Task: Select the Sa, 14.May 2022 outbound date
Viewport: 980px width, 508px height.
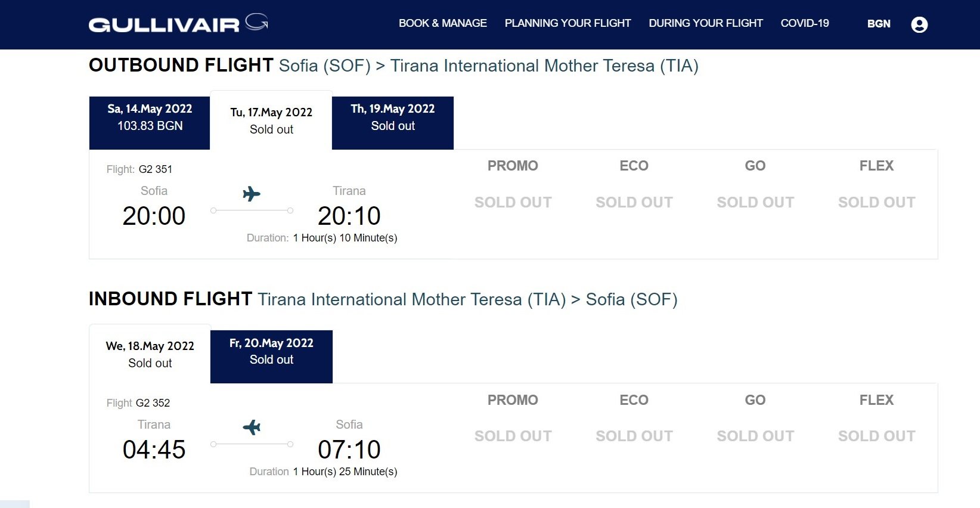Action: click(x=150, y=123)
